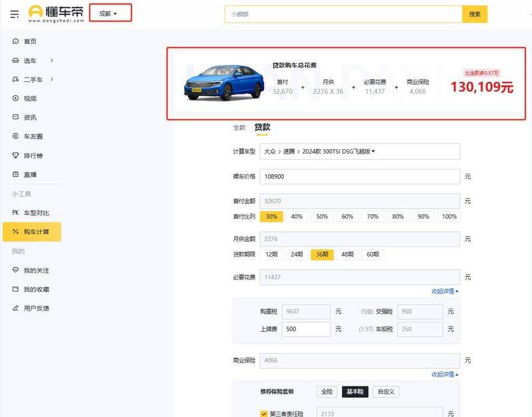Select the 全险 insurance package
The height and width of the screenshot is (417, 532).
coord(327,392)
